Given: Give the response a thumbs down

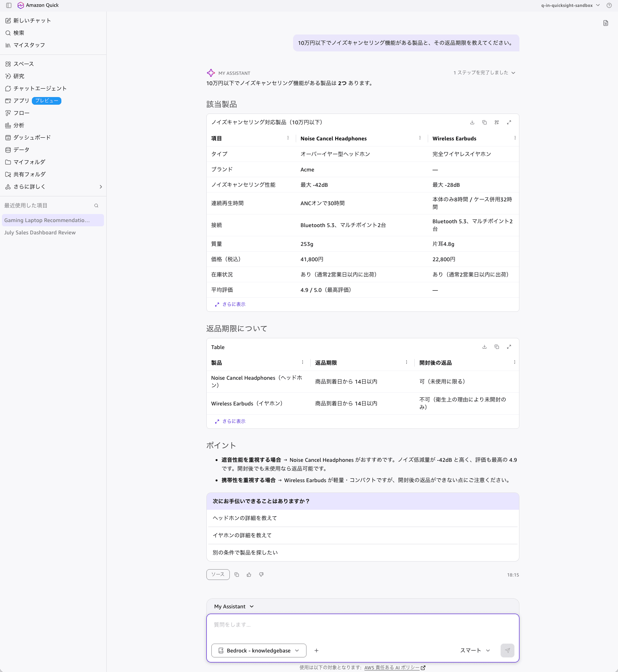Looking at the screenshot, I should [261, 575].
